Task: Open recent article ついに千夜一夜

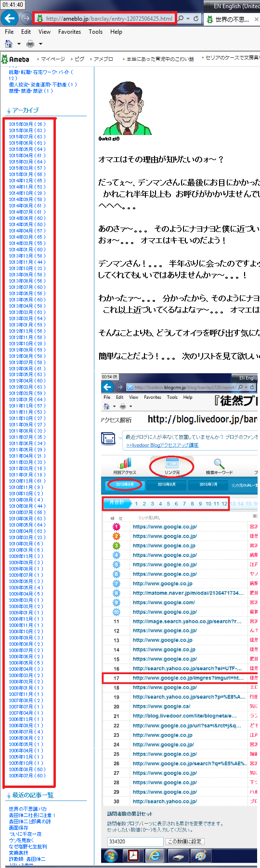Action: click(25, 834)
